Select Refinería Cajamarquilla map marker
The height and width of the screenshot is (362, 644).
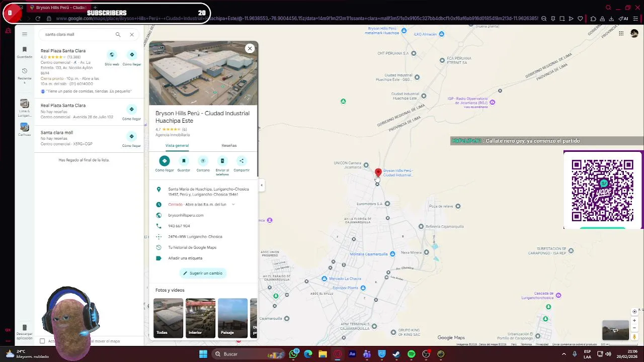click(x=421, y=227)
